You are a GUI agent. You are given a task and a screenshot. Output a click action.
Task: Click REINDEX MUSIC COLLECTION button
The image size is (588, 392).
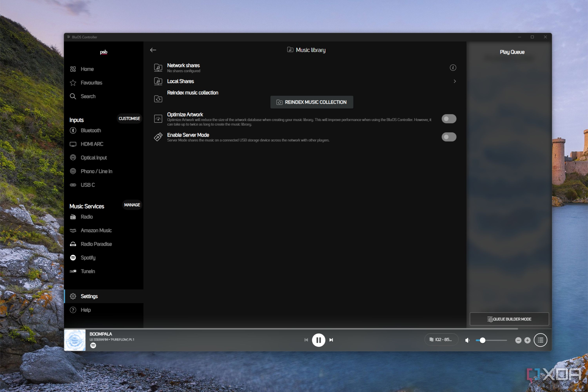[x=312, y=102]
